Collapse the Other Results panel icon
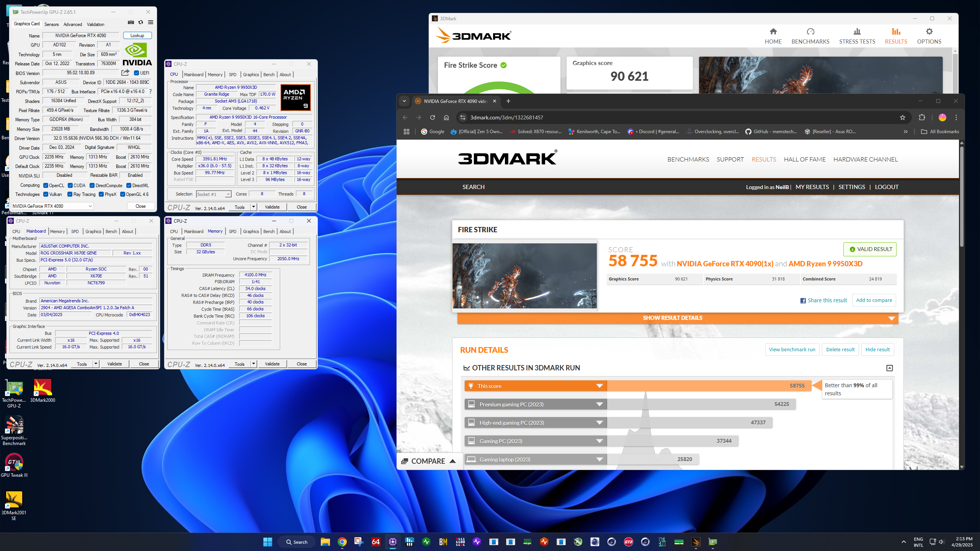980x551 pixels. pos(889,368)
